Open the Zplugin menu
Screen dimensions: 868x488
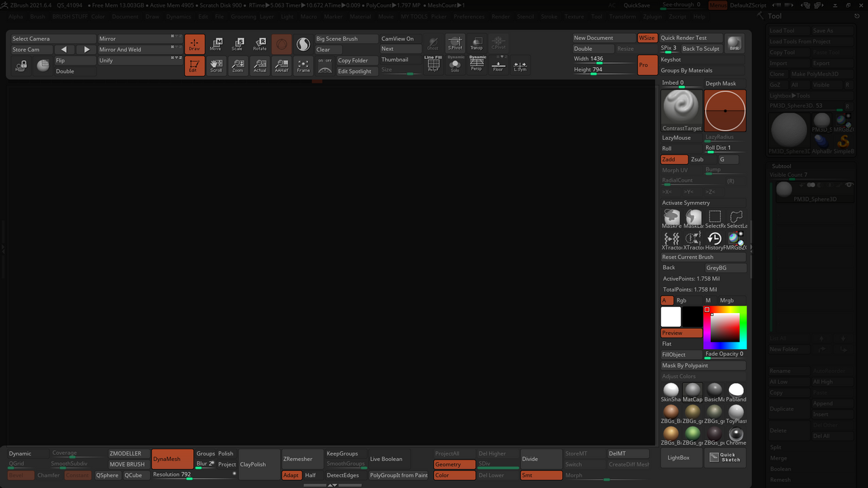pos(652,16)
